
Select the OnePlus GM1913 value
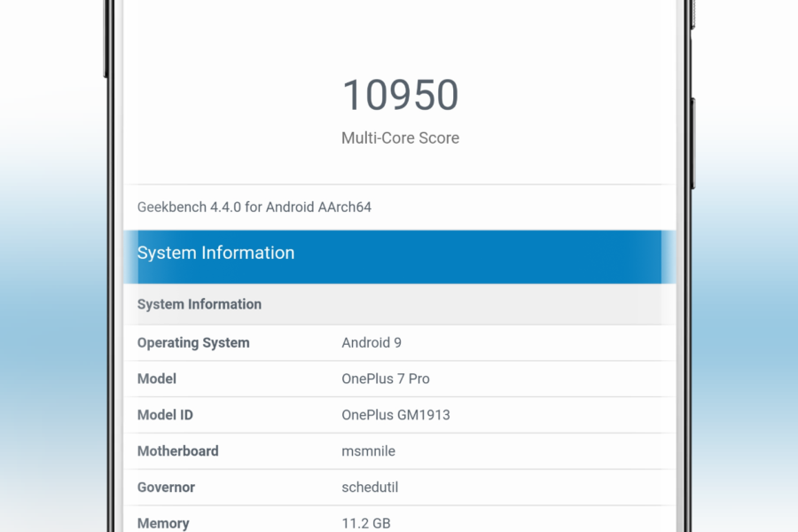point(396,415)
